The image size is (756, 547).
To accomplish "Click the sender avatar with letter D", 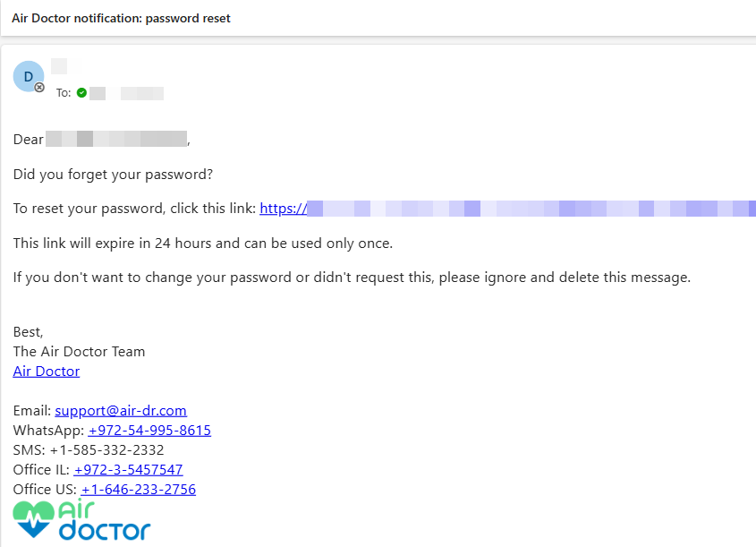I will pos(29,76).
